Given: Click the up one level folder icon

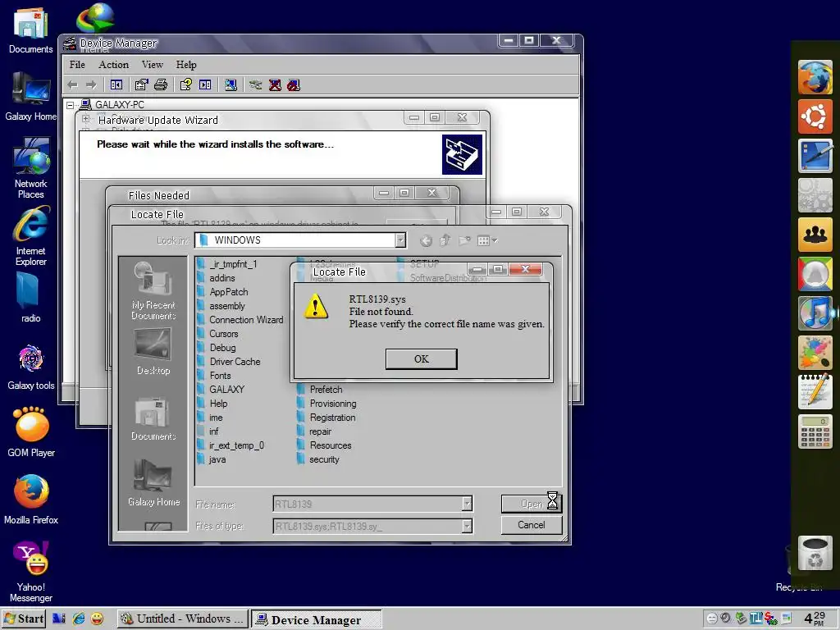Looking at the screenshot, I should tap(445, 240).
